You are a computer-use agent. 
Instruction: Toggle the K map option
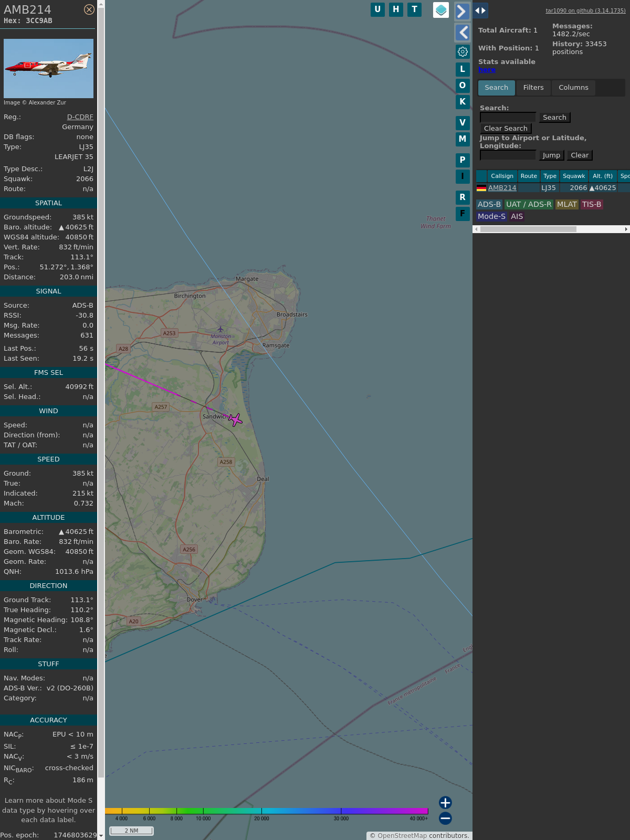[463, 102]
